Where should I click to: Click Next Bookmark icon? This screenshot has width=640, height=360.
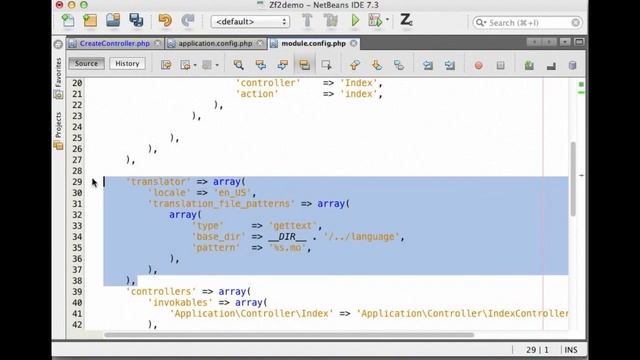click(x=377, y=65)
